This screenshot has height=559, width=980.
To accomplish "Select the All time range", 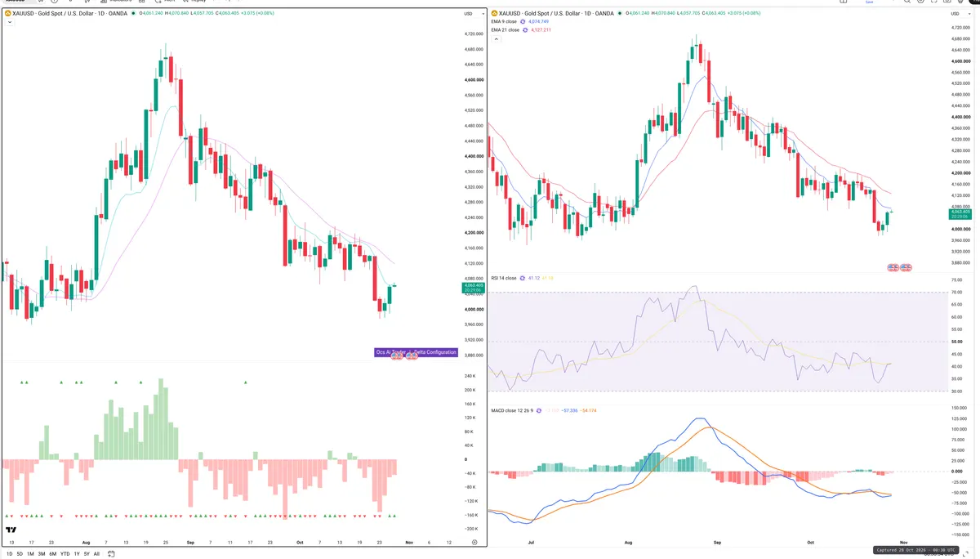I will click(x=96, y=554).
